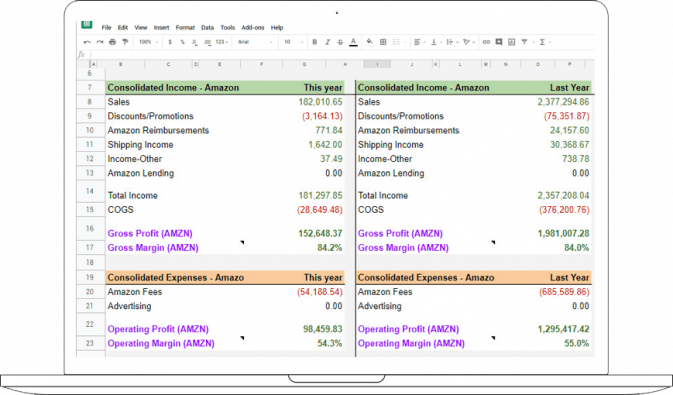Viewport: 673px width, 395px height.
Task: Click the functions sigma icon
Action: 543,42
